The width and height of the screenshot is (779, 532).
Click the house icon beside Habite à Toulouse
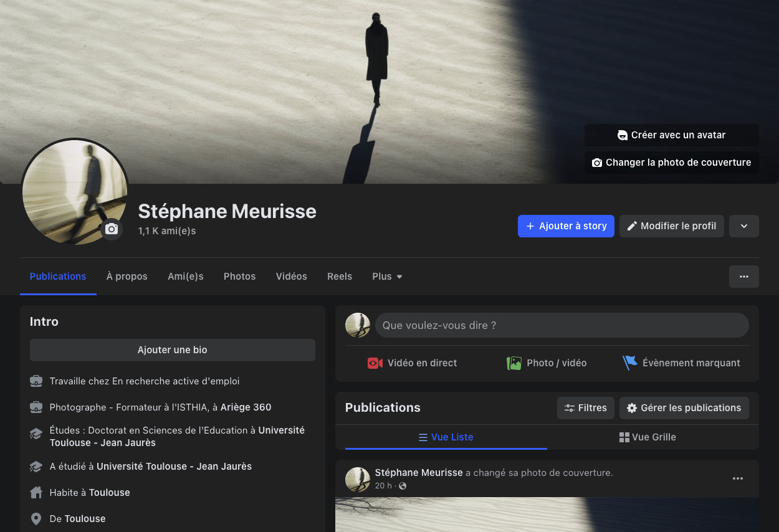click(36, 493)
